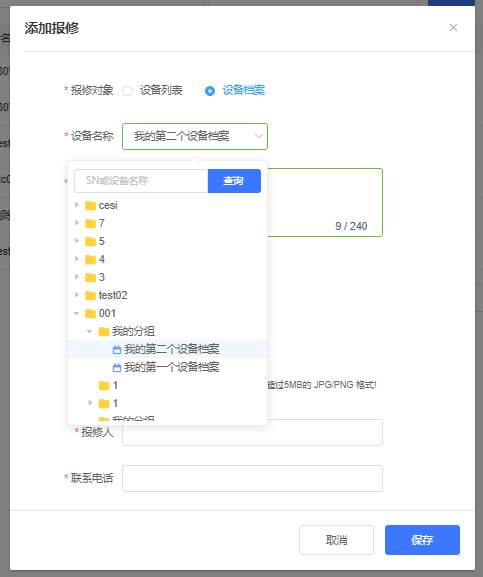The width and height of the screenshot is (483, 577).
Task: Click the test02 folder icon
Action: click(90, 295)
